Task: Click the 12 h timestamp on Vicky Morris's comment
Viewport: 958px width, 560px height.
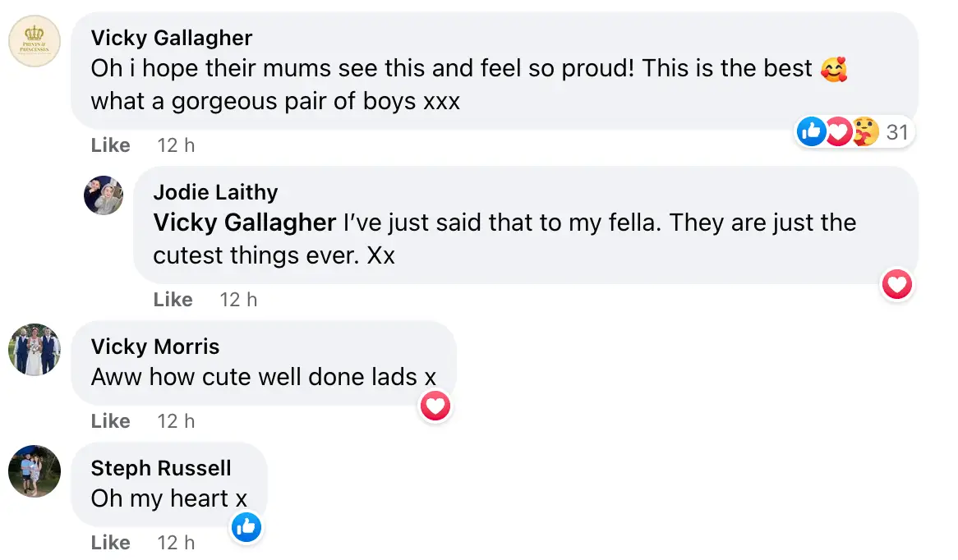Action: 176,420
